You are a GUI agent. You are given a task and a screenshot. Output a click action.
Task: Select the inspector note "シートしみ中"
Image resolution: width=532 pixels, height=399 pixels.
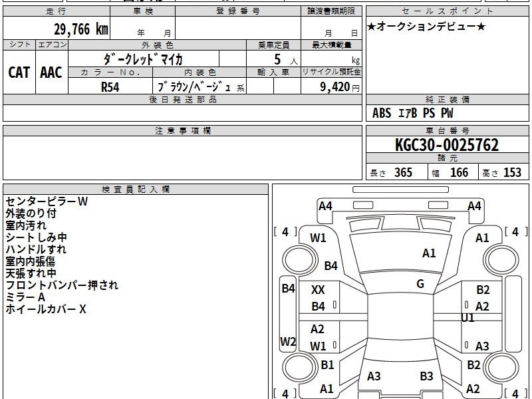(x=37, y=237)
